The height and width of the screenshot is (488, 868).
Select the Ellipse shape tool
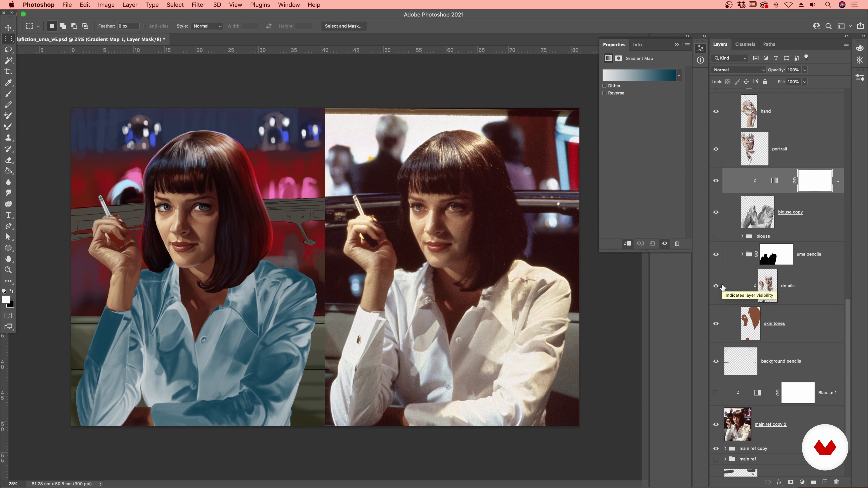(8, 248)
